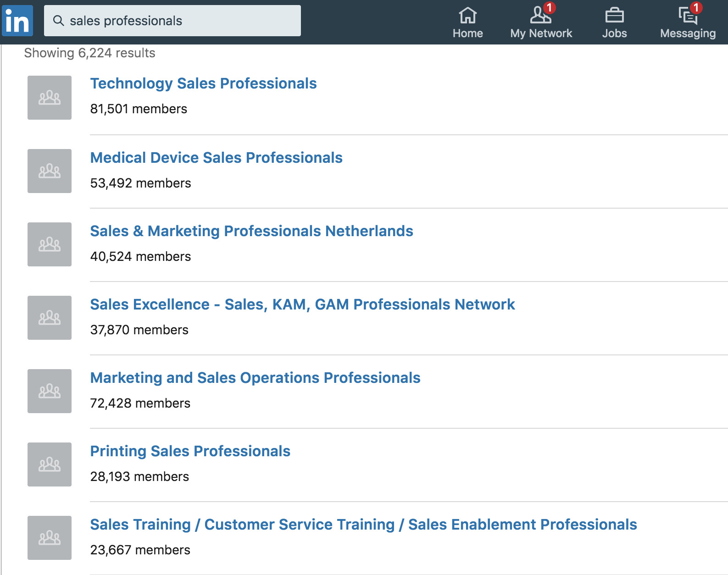Click the Sales Excellence group thumbnail
728x575 pixels.
50,318
